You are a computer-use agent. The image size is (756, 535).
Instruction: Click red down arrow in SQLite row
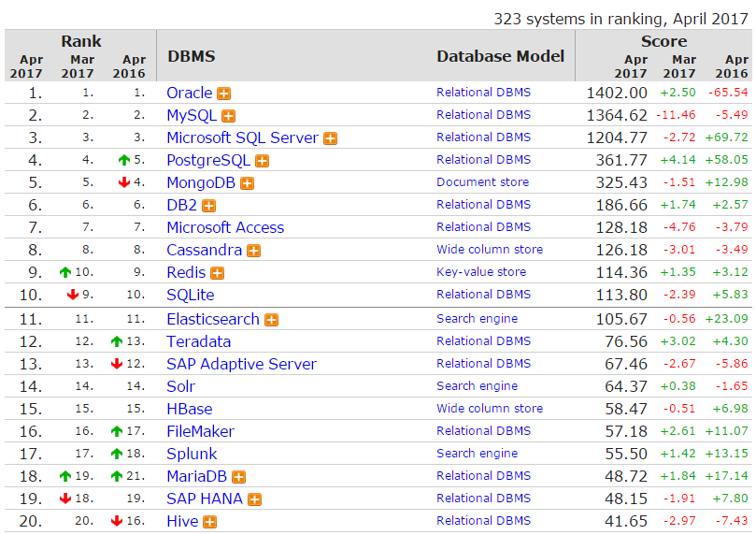[72, 295]
